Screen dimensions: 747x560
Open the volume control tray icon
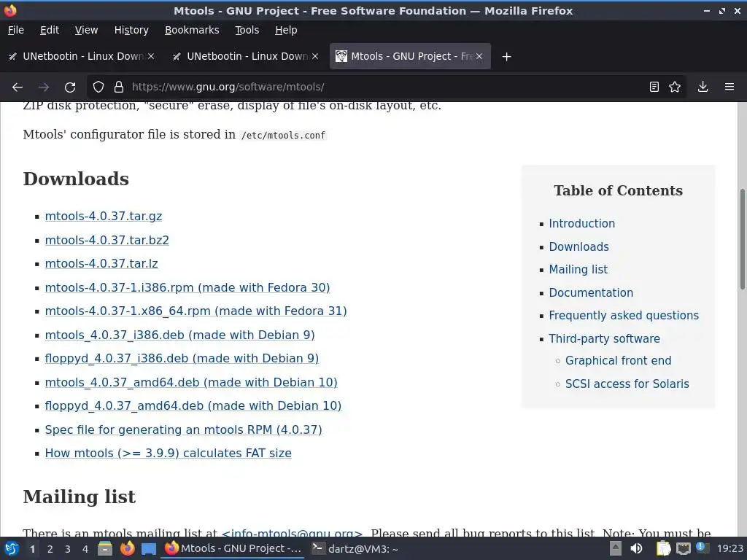point(636,549)
